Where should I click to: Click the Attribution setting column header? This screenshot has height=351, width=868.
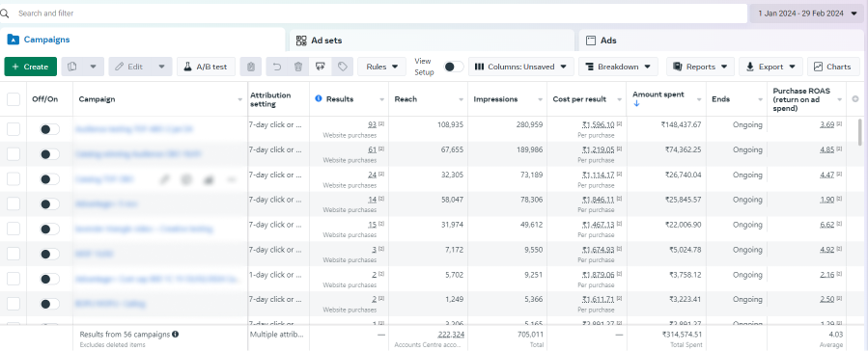[x=270, y=99]
